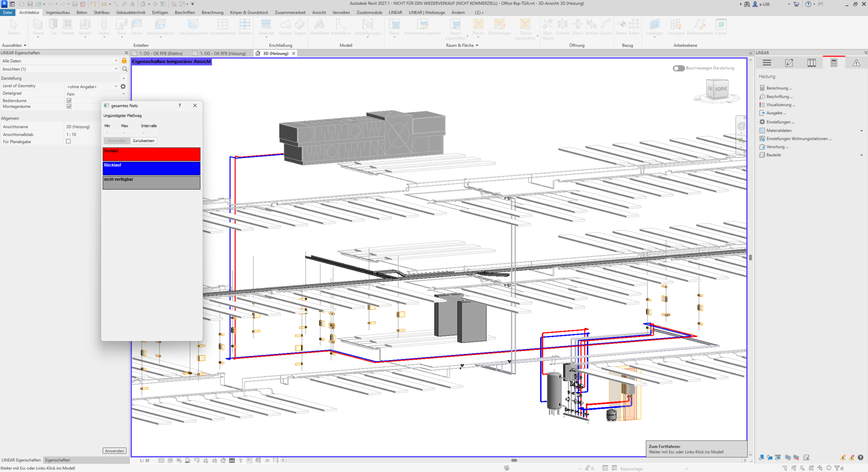Uncheck the Bedienräume checkbox
Screen dimensions: 868x472
69,101
